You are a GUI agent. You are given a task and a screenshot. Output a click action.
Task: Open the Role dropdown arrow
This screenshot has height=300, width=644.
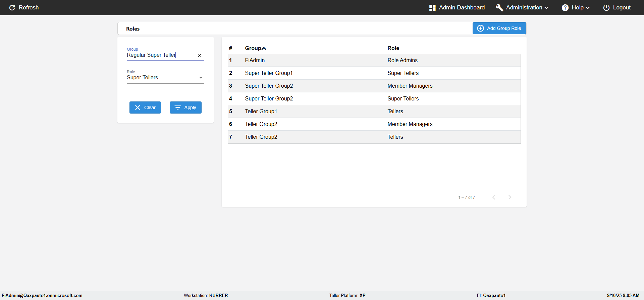(x=201, y=78)
